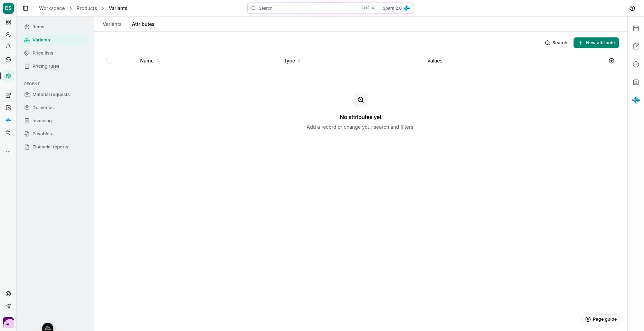Click the help question mark icon

point(632,8)
